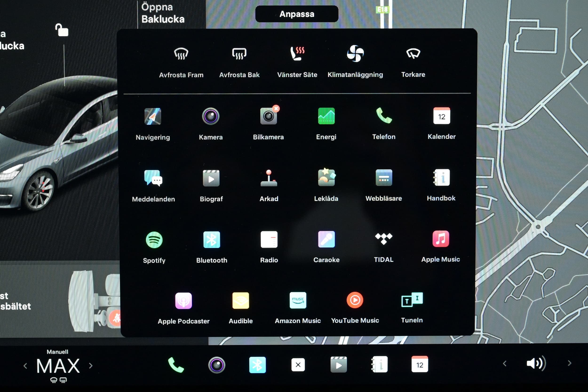
Task: Launch the Audible app
Action: 241,301
